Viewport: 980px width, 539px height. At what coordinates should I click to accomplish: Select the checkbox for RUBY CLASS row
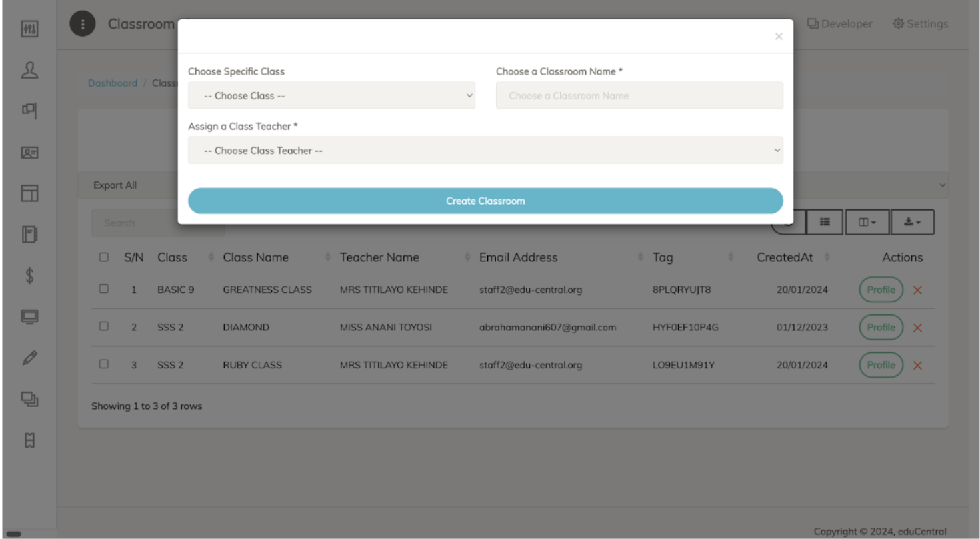click(x=103, y=364)
